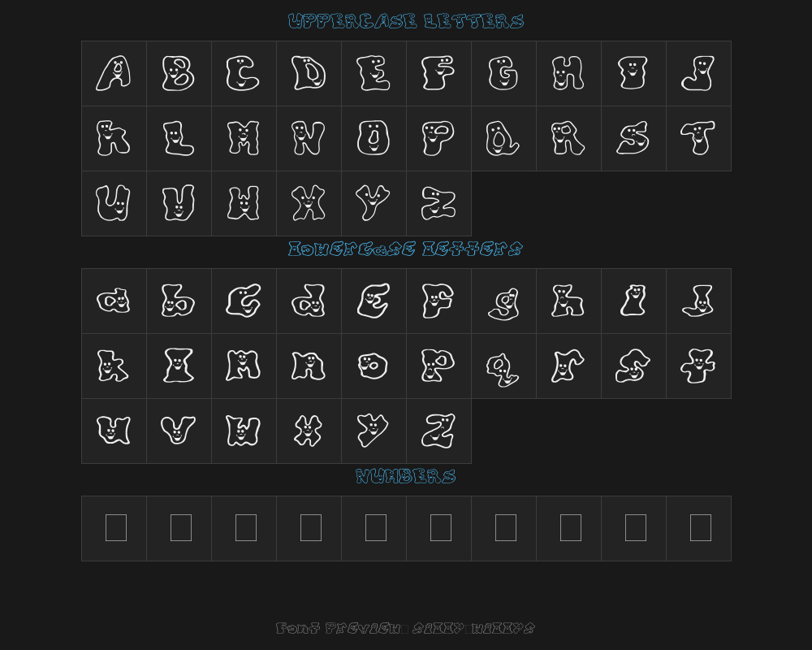Click the uppercase X glyph
812x650 pixels.
(x=309, y=203)
